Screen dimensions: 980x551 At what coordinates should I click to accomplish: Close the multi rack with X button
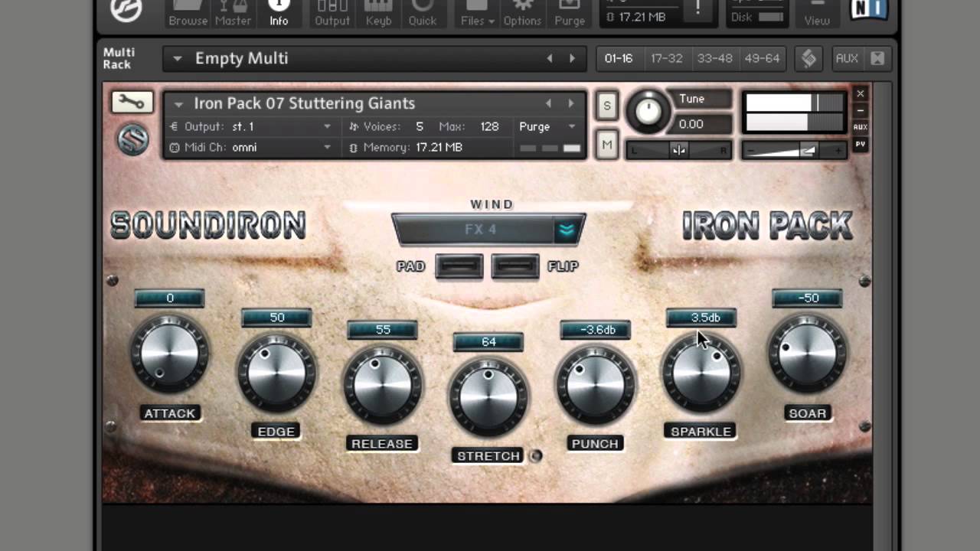pos(877,58)
